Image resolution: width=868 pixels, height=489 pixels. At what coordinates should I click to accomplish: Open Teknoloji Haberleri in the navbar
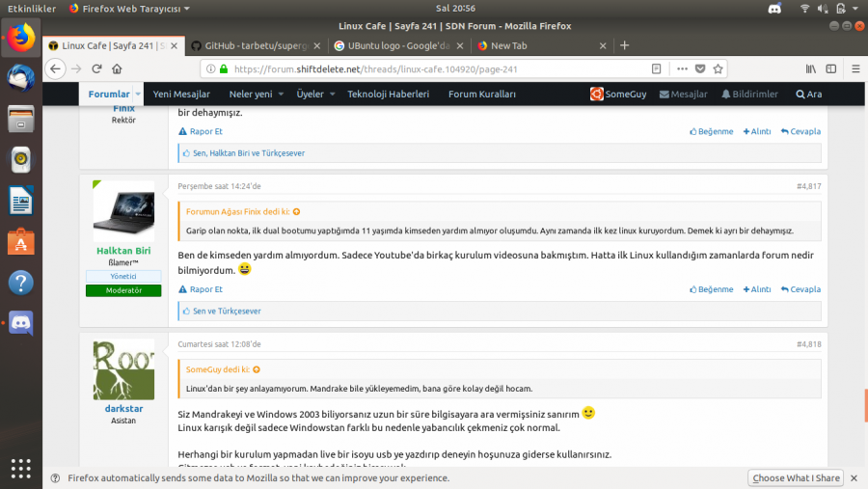pos(388,95)
